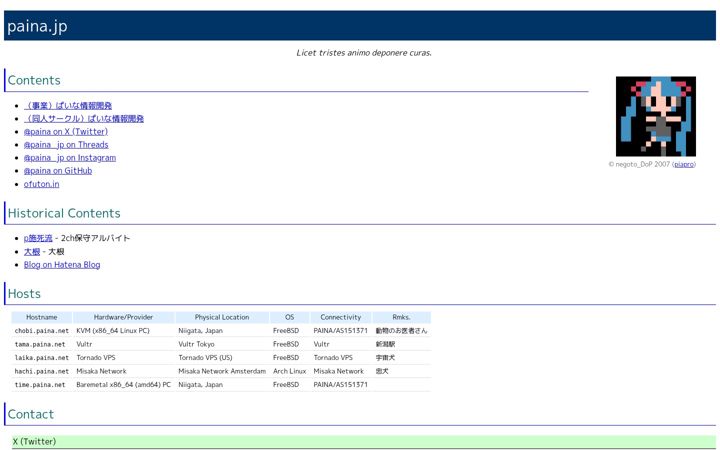Viewport: 720px width, 450px height.
Task: Click the Latin motto 'Licet tristes animo deponere curas'
Action: tap(364, 53)
